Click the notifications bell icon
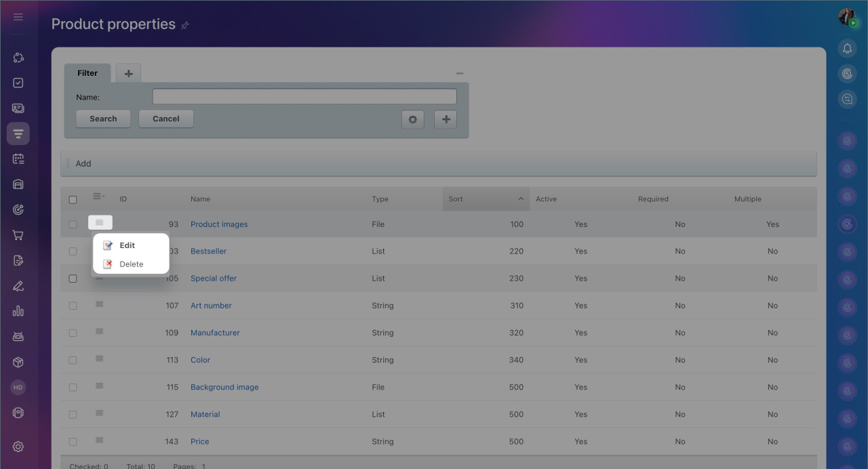The width and height of the screenshot is (868, 469). tap(847, 48)
